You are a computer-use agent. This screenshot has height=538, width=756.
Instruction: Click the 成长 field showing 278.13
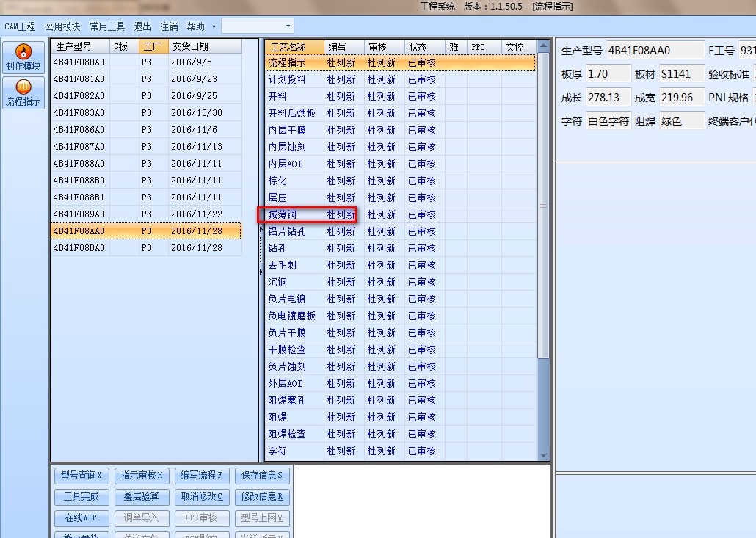[608, 98]
